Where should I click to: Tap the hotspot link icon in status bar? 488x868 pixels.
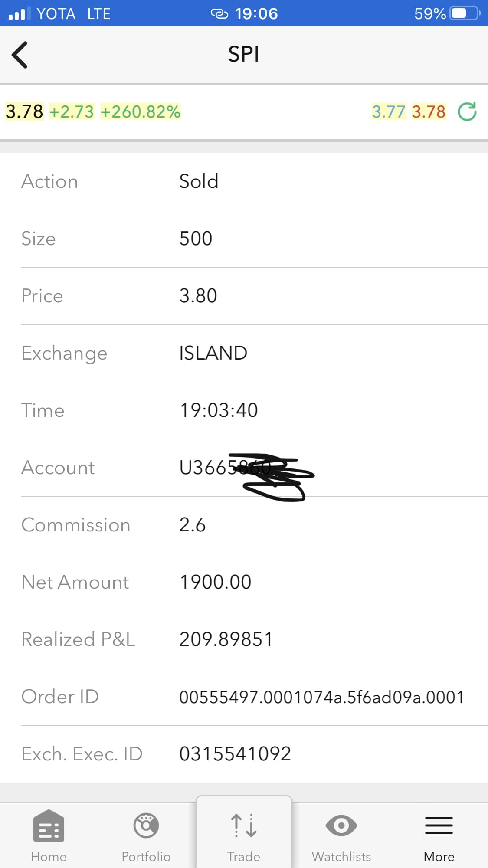pyautogui.click(x=219, y=14)
